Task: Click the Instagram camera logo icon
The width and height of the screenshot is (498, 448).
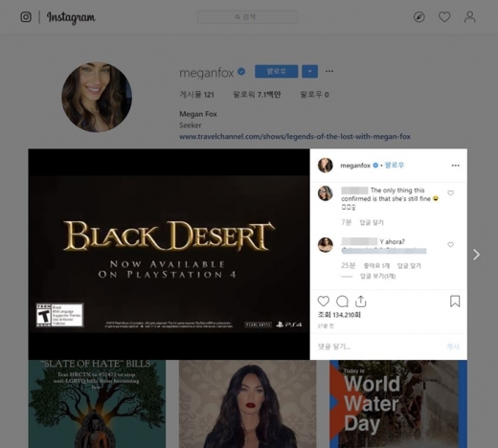Action: 26,17
